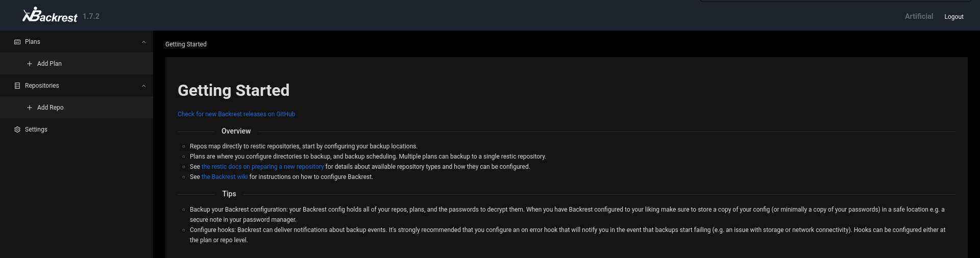Collapse the Plans section chevron

(x=143, y=42)
